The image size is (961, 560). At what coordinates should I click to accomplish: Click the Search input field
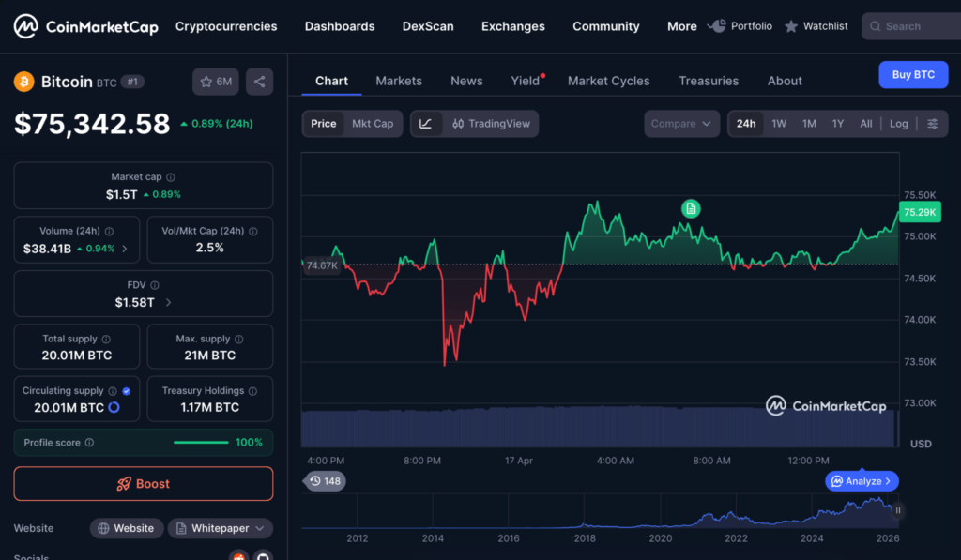[x=915, y=26]
